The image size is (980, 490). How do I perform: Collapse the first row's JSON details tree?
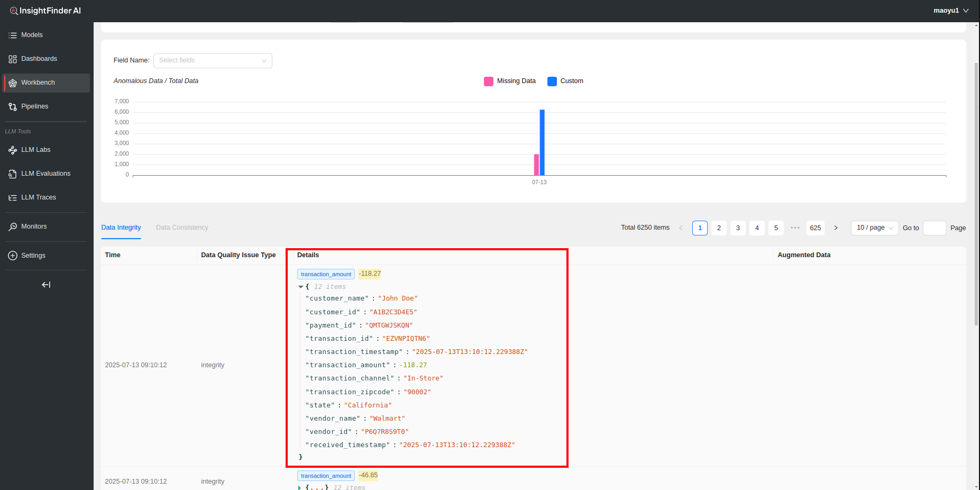(300, 287)
